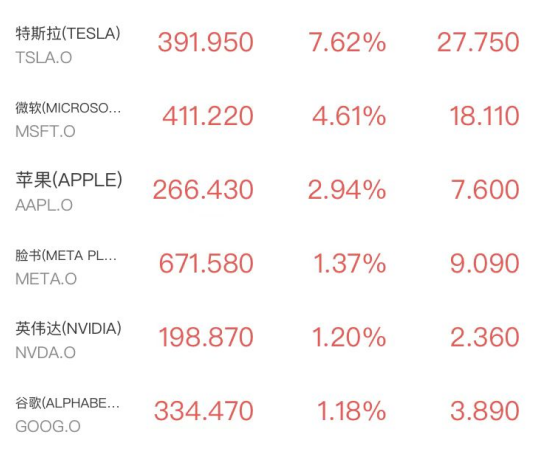Click Meta's 9.090 change amount

click(x=484, y=264)
